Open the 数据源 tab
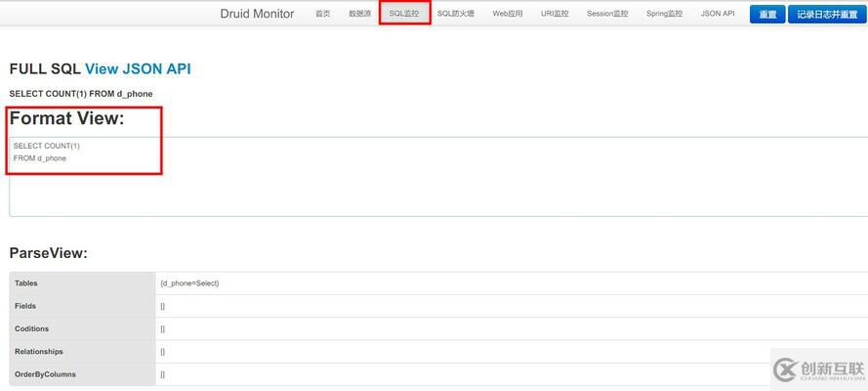This screenshot has height=391, width=868. pos(360,14)
